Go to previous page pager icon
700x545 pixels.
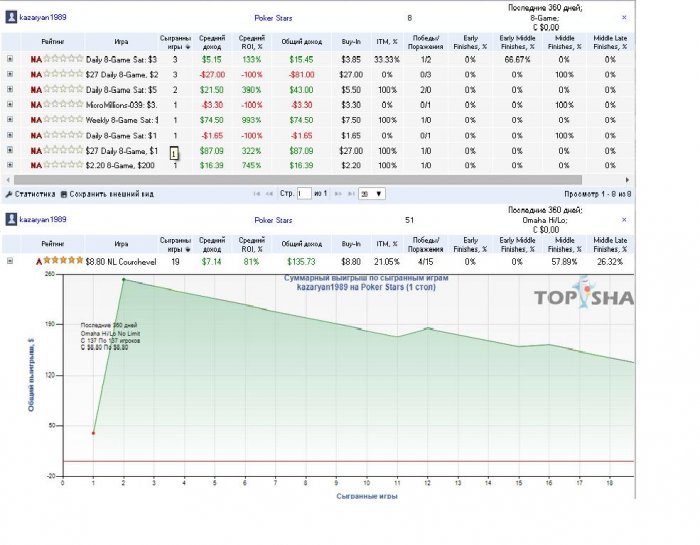[269, 194]
